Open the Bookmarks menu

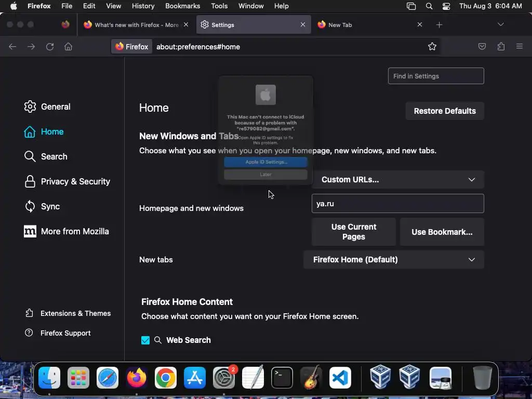[182, 6]
